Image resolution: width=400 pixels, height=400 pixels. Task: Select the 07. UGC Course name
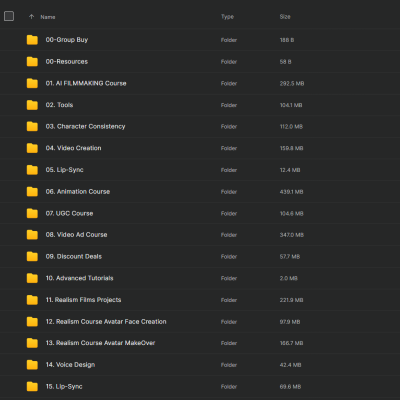[69, 213]
